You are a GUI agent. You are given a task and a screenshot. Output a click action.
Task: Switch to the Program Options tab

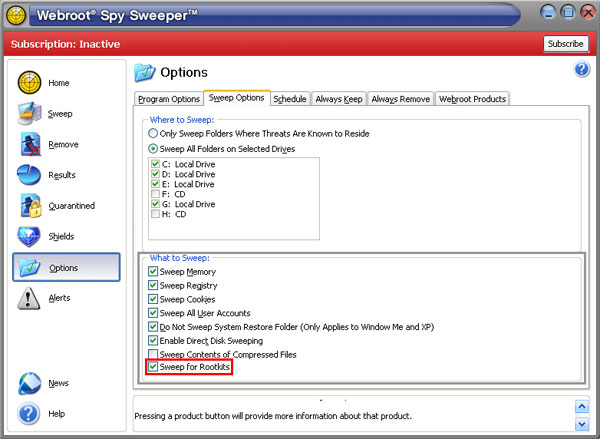(169, 99)
